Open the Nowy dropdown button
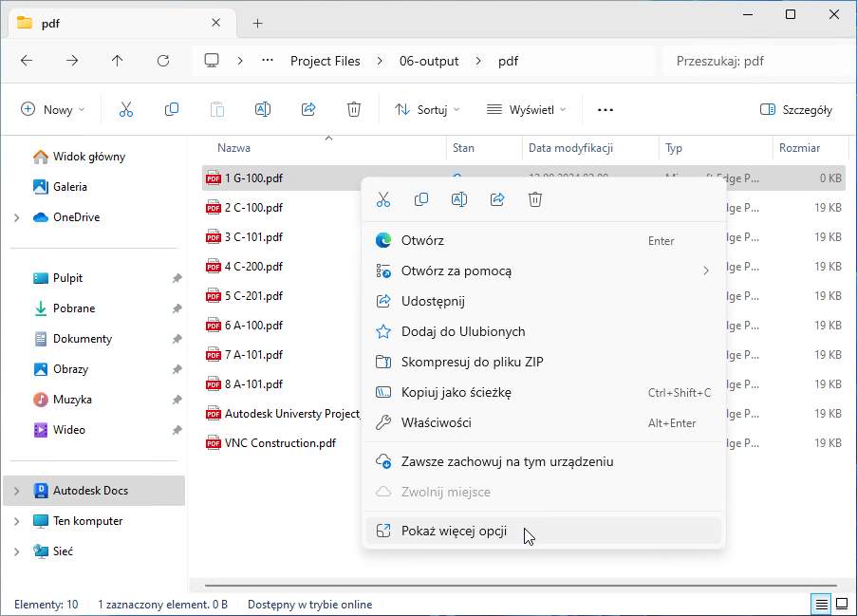The height and width of the screenshot is (616, 857). pyautogui.click(x=53, y=109)
